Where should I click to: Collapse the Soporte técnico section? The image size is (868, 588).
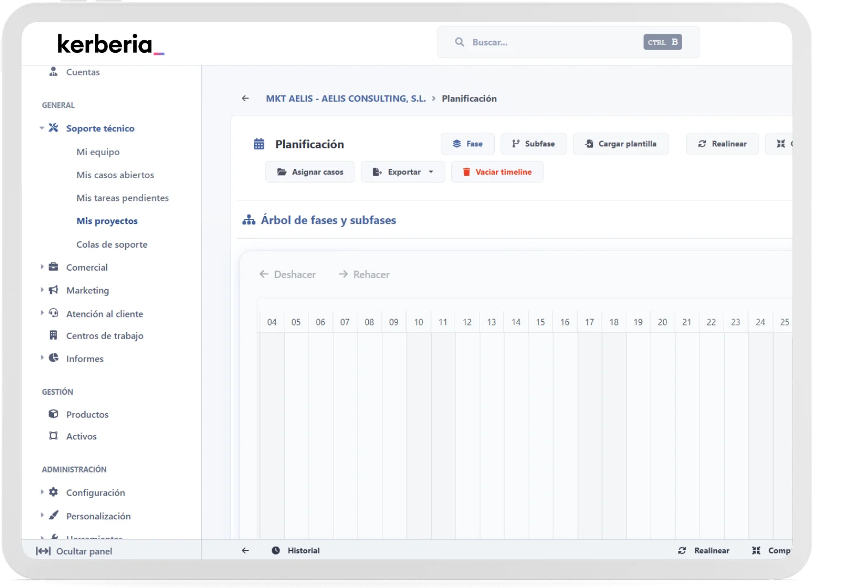click(41, 128)
